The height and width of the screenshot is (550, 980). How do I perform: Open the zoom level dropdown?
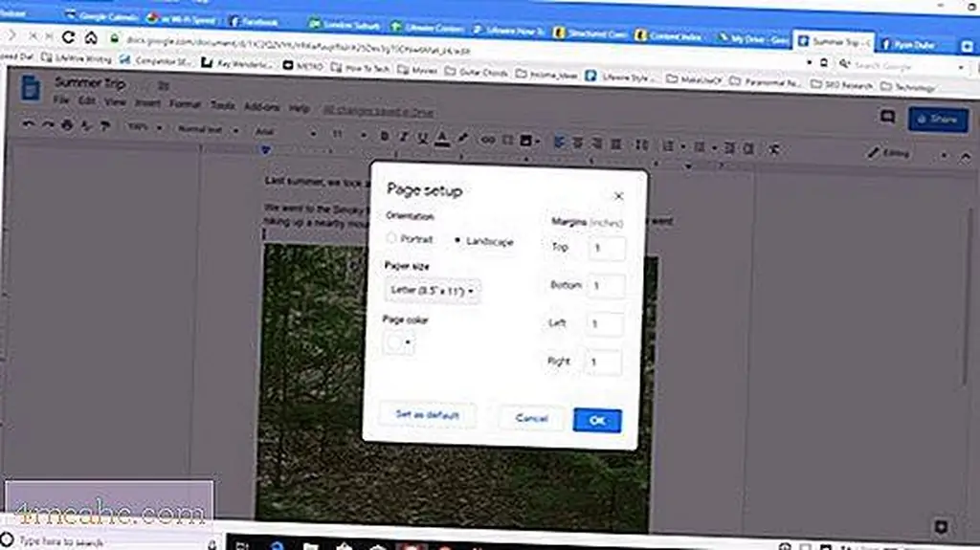(x=145, y=127)
